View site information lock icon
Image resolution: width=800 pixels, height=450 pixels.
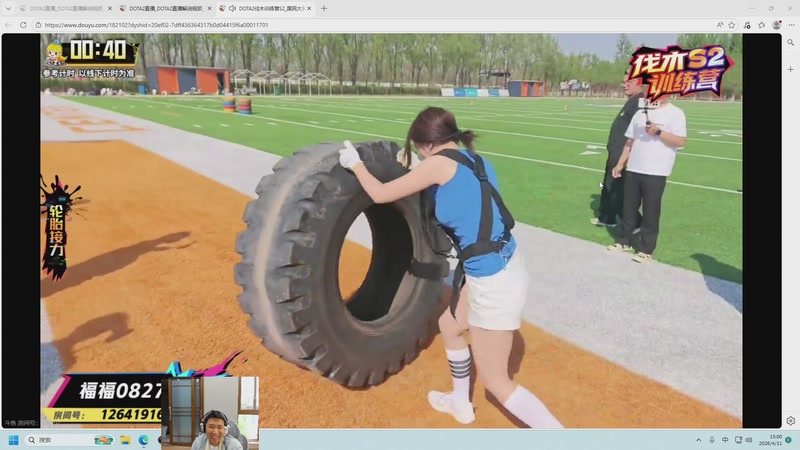click(x=38, y=24)
